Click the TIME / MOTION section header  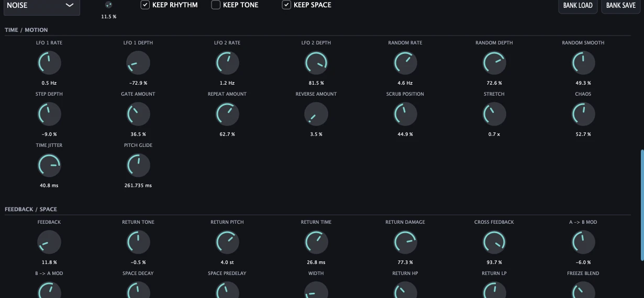coord(26,30)
